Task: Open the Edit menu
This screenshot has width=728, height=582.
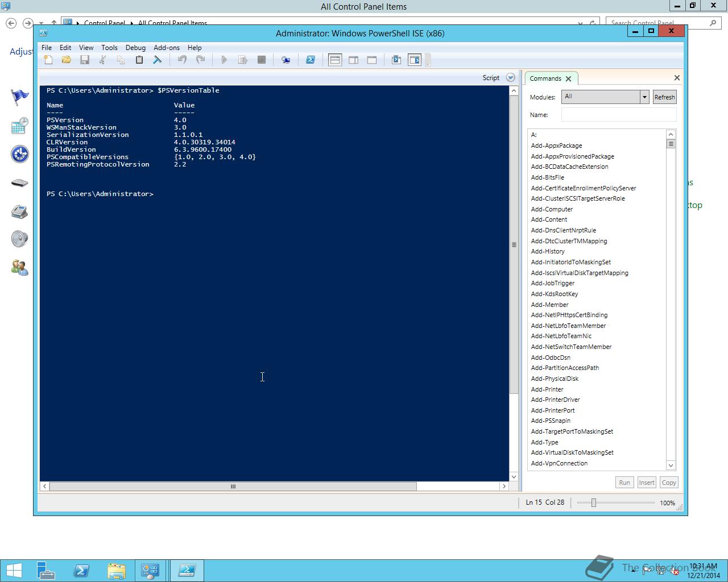Action: (65, 48)
